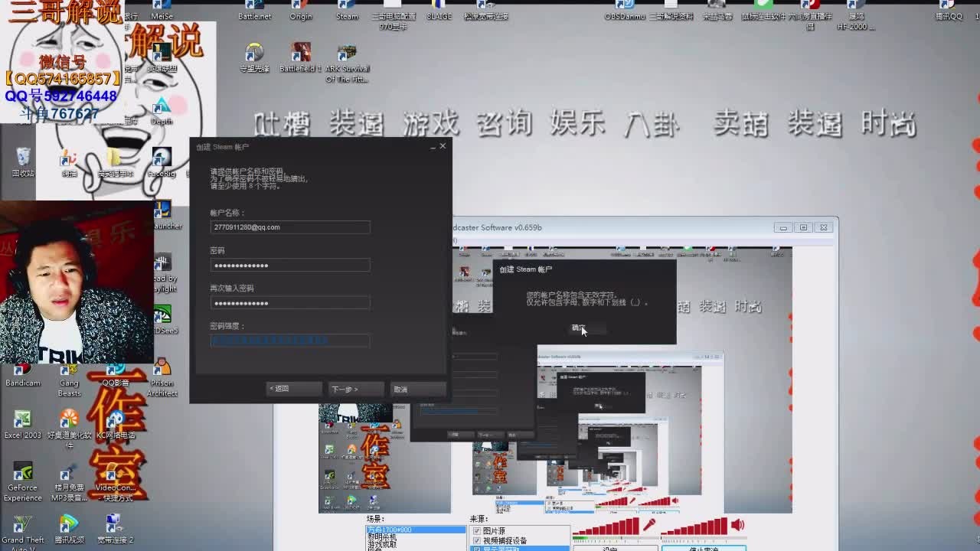The width and height of the screenshot is (980, 551).
Task: Open the Battle.net desktop shortcut
Action: (254, 11)
